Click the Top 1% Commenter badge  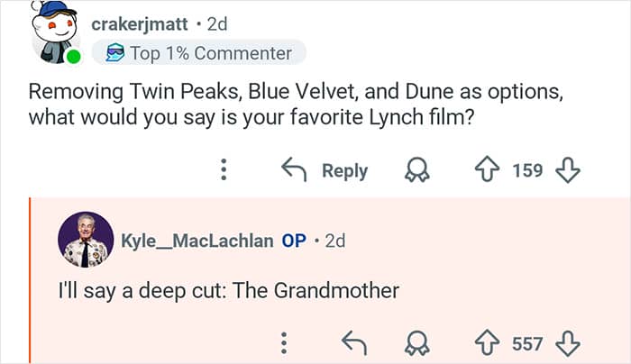(x=199, y=53)
